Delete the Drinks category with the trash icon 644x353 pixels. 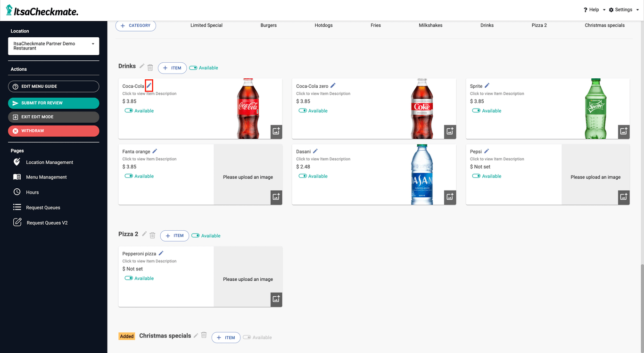click(150, 67)
